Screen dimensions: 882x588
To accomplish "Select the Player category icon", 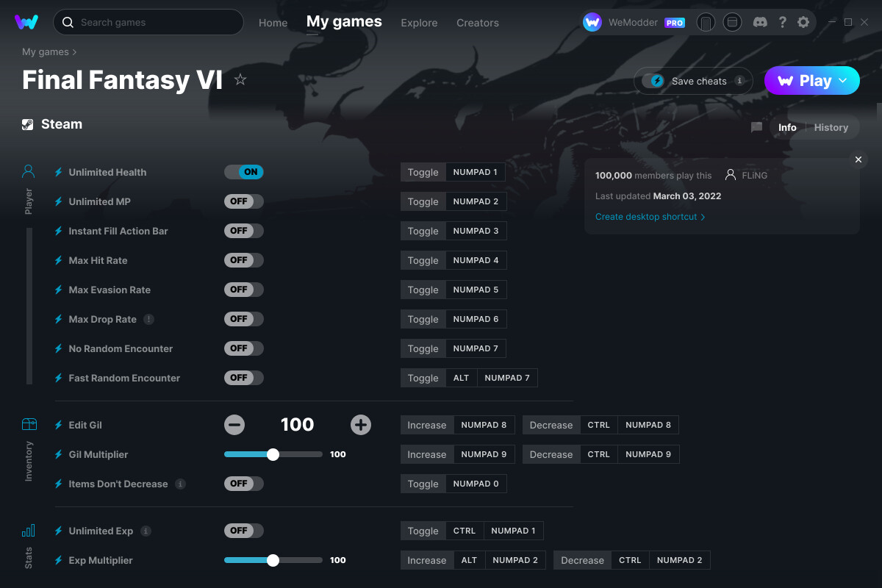I will (x=29, y=171).
